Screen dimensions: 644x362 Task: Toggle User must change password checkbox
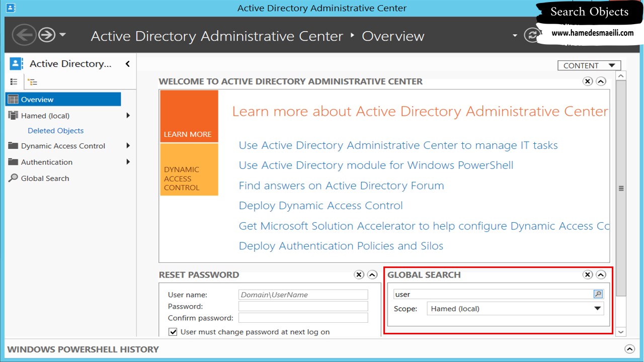[173, 332]
